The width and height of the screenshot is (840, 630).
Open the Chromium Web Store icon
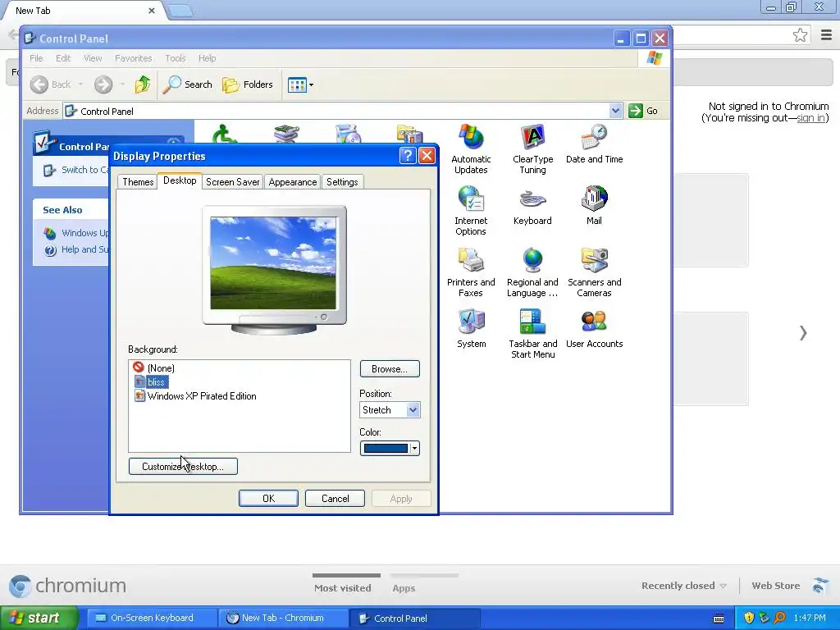[820, 586]
